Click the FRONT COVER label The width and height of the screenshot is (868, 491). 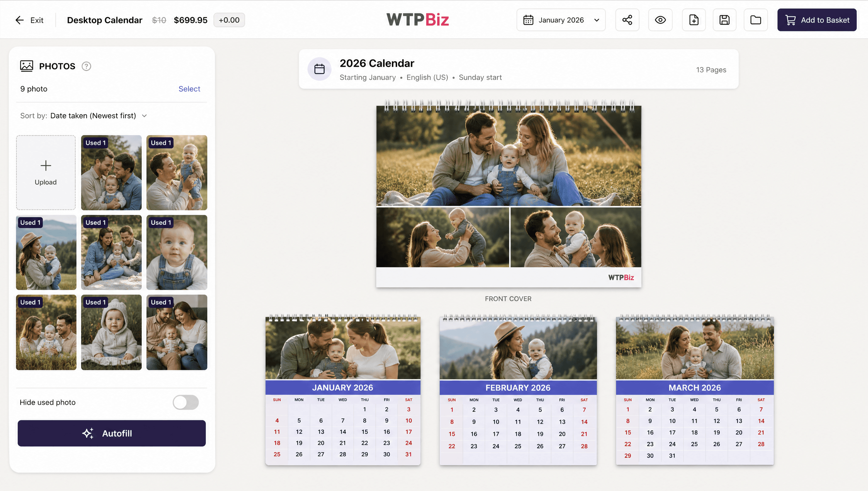[x=508, y=298]
